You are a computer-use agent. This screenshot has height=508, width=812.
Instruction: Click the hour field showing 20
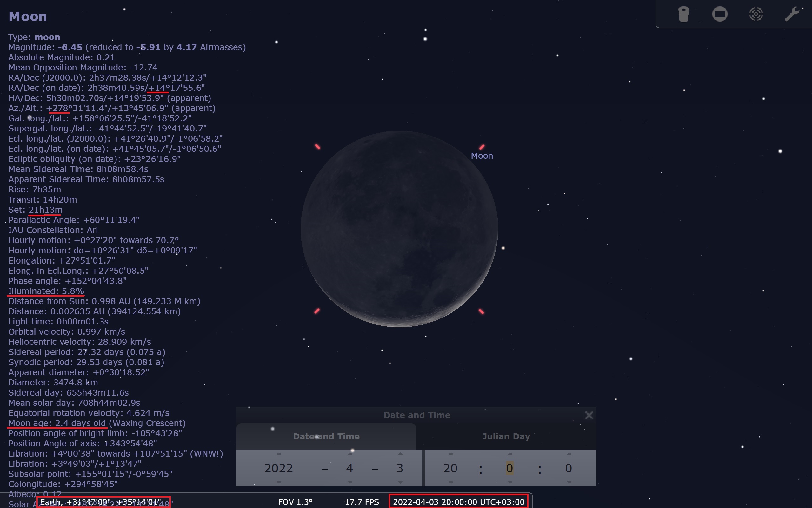tap(450, 468)
